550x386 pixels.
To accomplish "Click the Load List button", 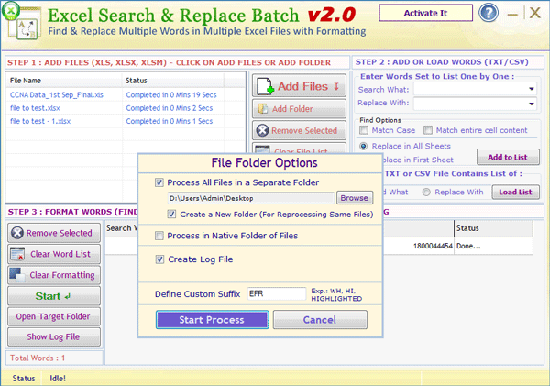I will click(516, 192).
